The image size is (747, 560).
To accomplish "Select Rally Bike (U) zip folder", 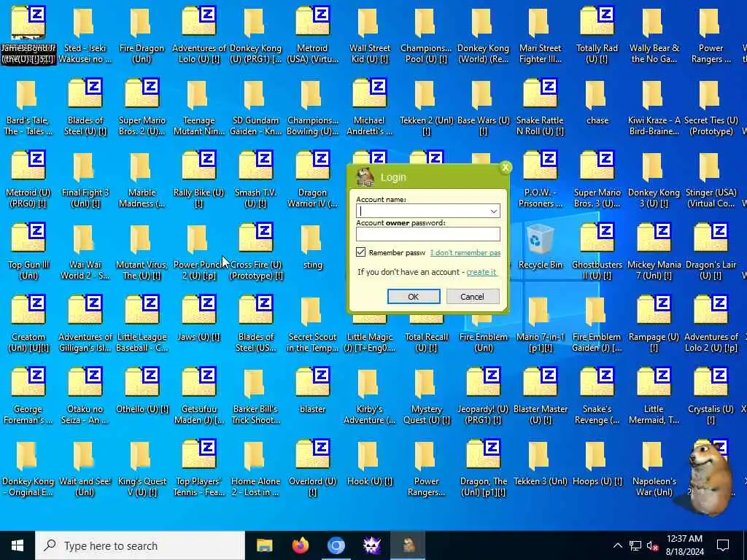I will pyautogui.click(x=198, y=180).
